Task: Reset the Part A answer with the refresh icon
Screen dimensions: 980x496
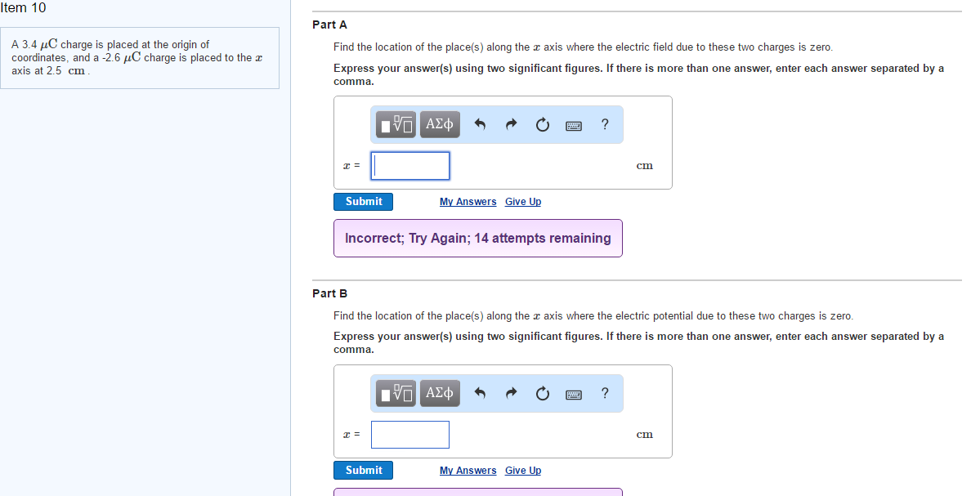Action: 542,124
